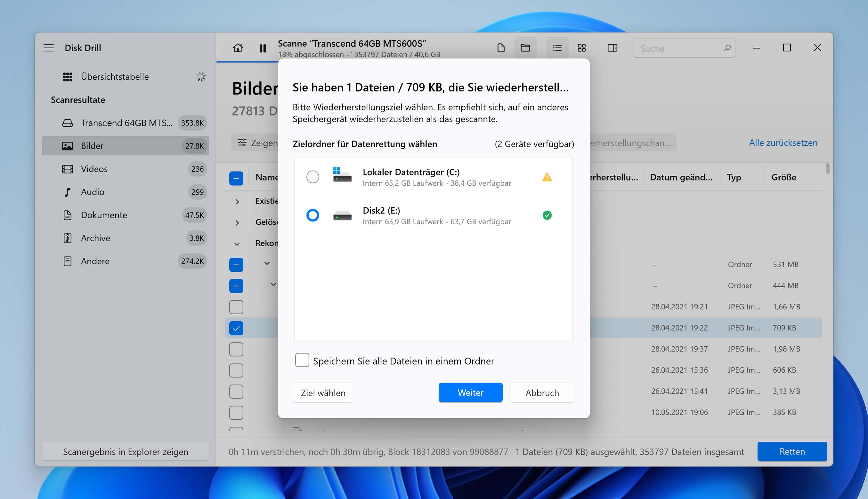Select grid view layout icon

click(x=582, y=48)
